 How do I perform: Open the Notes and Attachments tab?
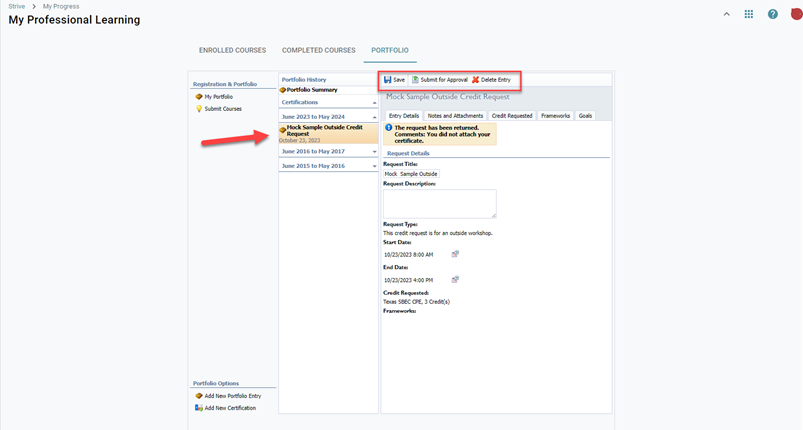click(x=455, y=116)
